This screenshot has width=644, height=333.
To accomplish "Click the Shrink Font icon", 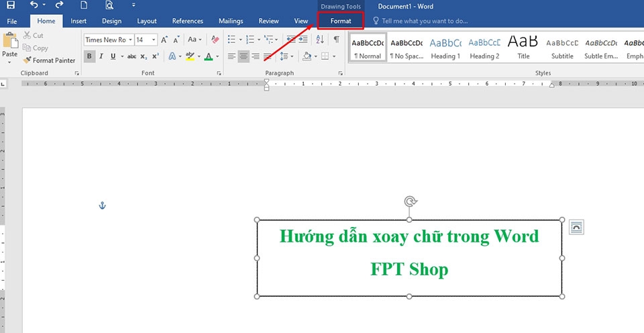I will tap(176, 40).
